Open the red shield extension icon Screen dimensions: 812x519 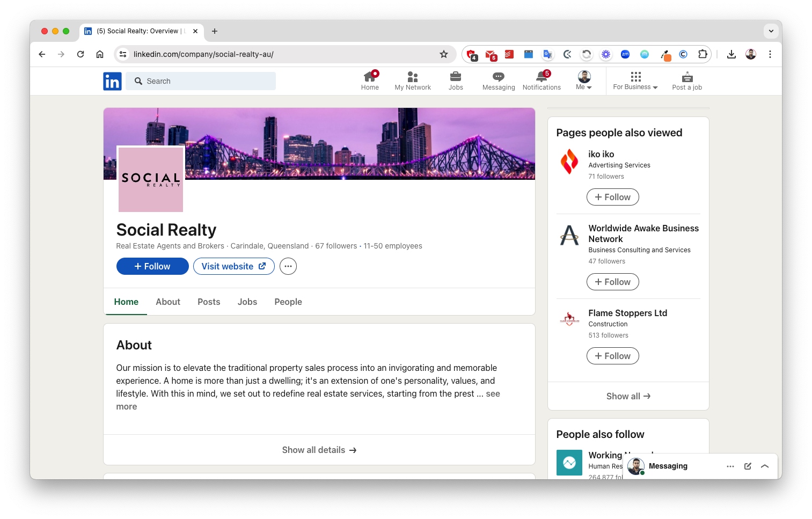[x=471, y=54]
